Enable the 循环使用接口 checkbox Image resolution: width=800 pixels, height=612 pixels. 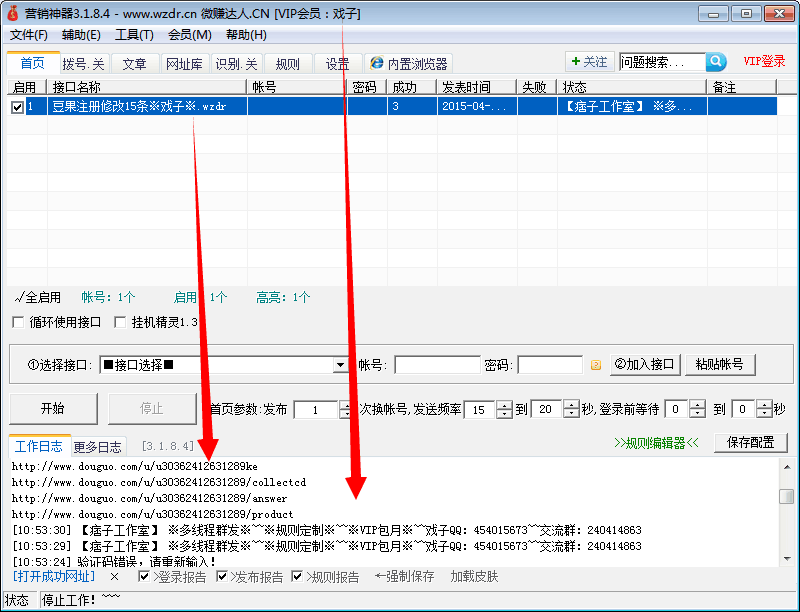(17, 321)
